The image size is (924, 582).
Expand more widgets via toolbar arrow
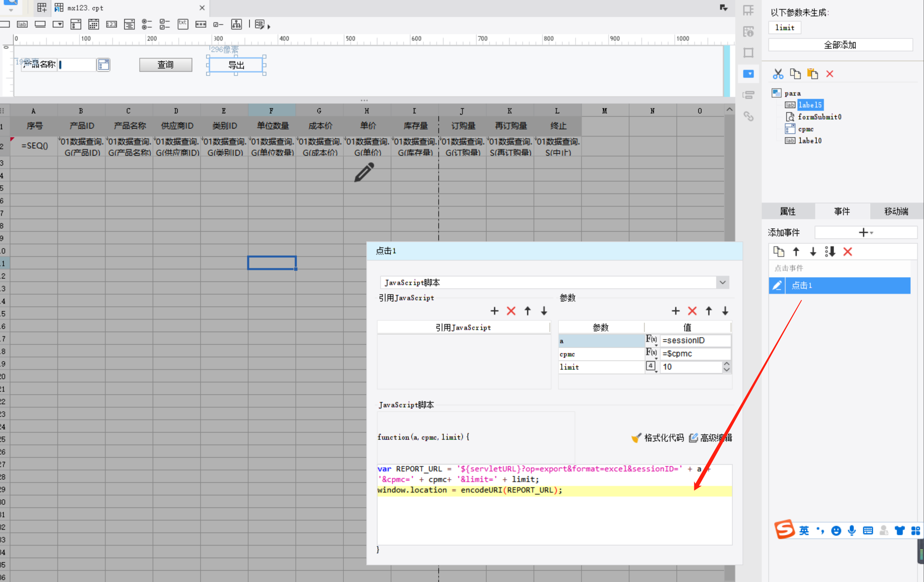pos(269,26)
